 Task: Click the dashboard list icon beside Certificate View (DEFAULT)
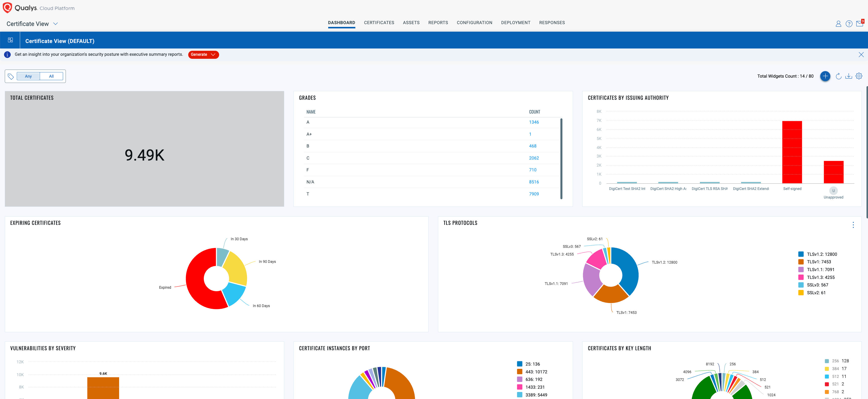[10, 40]
